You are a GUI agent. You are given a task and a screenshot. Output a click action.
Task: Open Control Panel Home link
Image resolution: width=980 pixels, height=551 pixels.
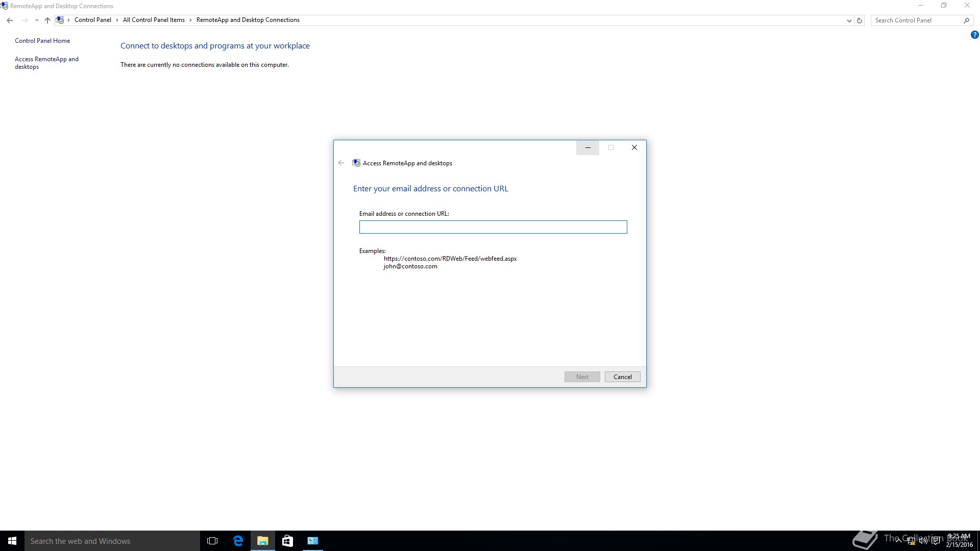coord(42,41)
